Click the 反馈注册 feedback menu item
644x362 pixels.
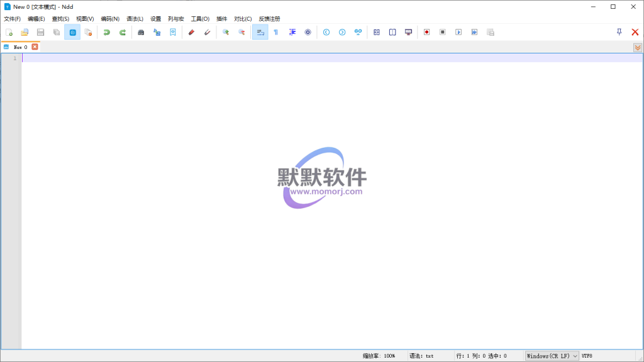(x=269, y=19)
